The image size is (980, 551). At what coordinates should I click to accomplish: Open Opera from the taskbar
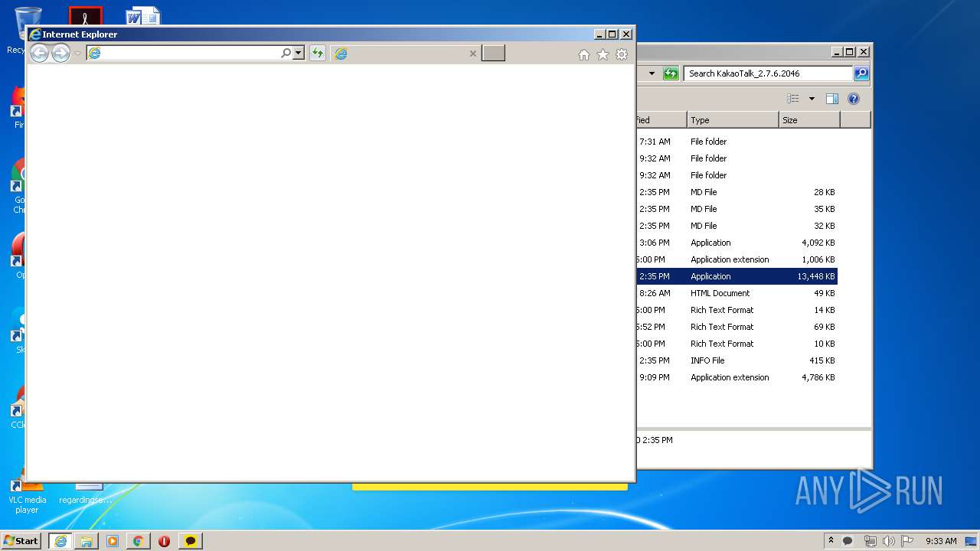click(x=165, y=540)
